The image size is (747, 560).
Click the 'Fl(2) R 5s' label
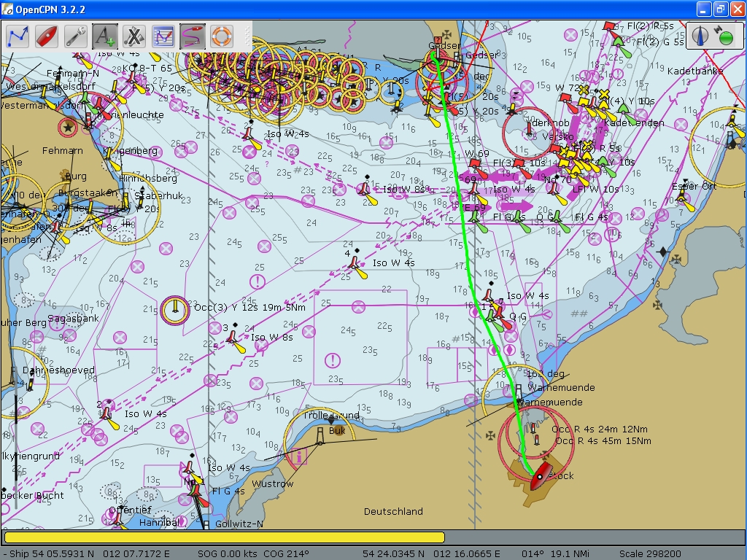[650, 26]
